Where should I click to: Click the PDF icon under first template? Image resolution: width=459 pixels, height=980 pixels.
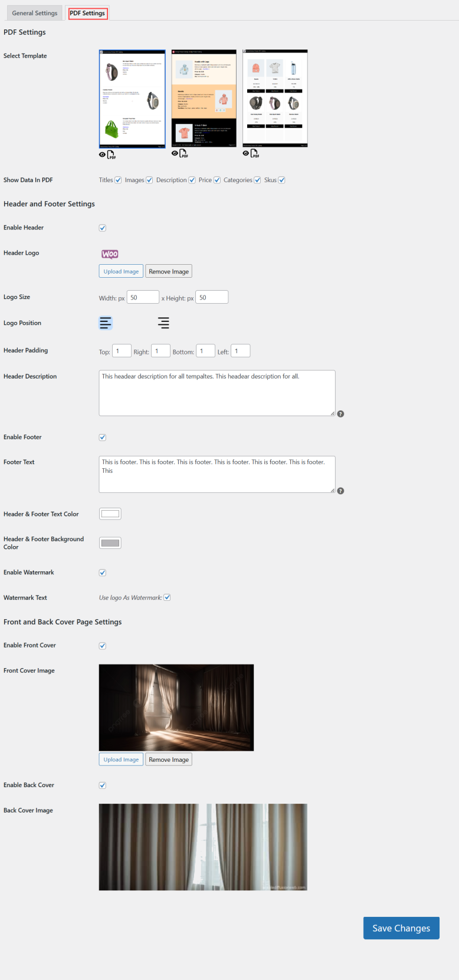(x=112, y=154)
